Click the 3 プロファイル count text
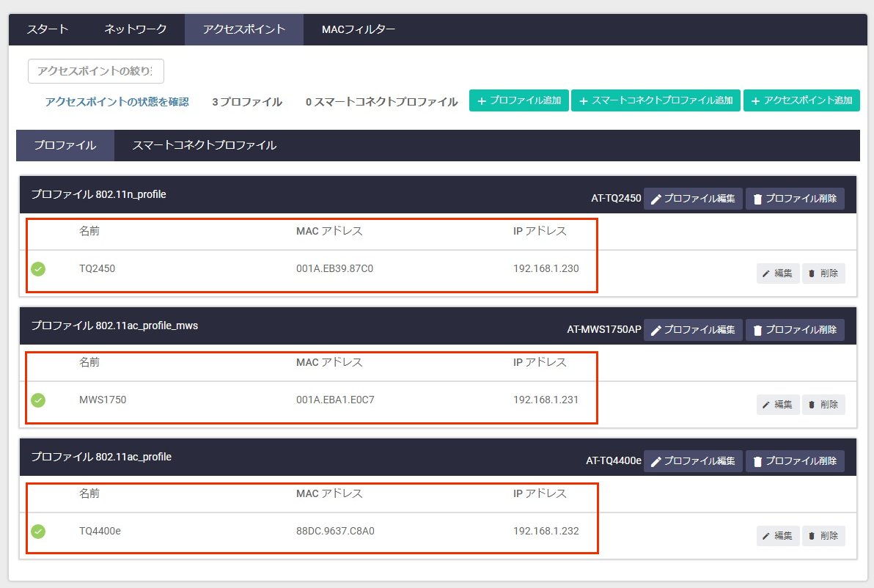Image resolution: width=874 pixels, height=588 pixels. (247, 102)
